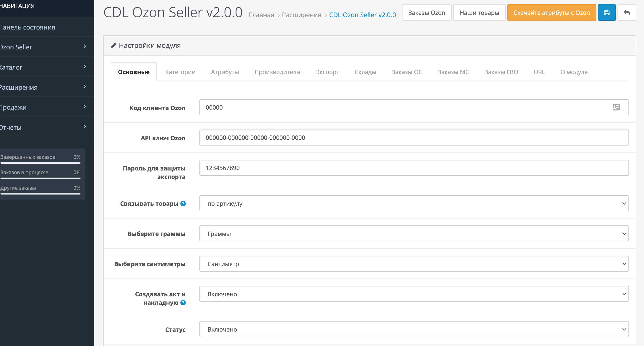Click the pencil icon beside Настройки модуля
The width and height of the screenshot is (644, 346).
113,46
